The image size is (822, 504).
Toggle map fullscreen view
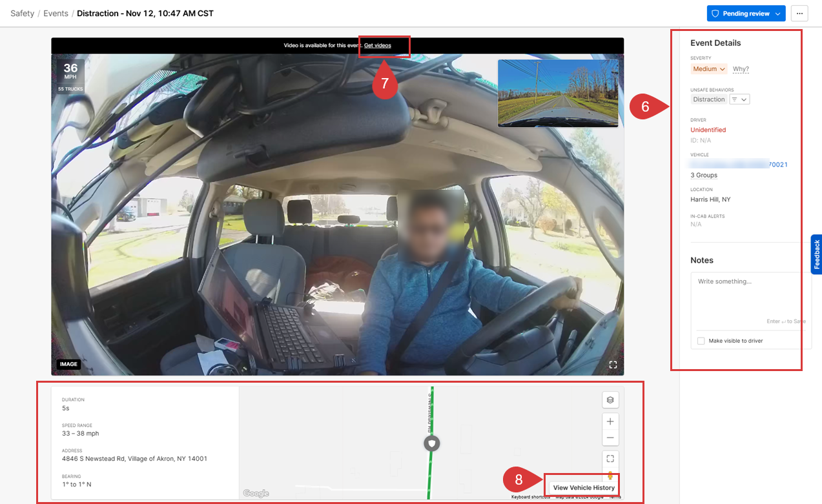[610, 459]
